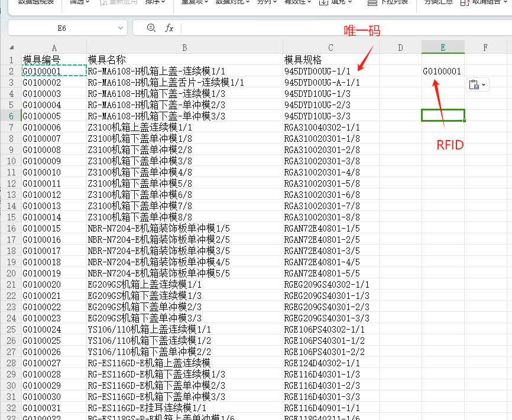Screen dimensions: 512x420
Task: Open the 排序 sort dropdown
Action: [x=155, y=2]
